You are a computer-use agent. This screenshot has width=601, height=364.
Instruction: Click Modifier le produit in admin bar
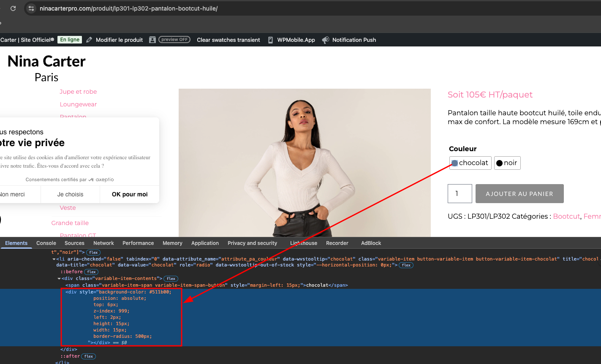(119, 40)
